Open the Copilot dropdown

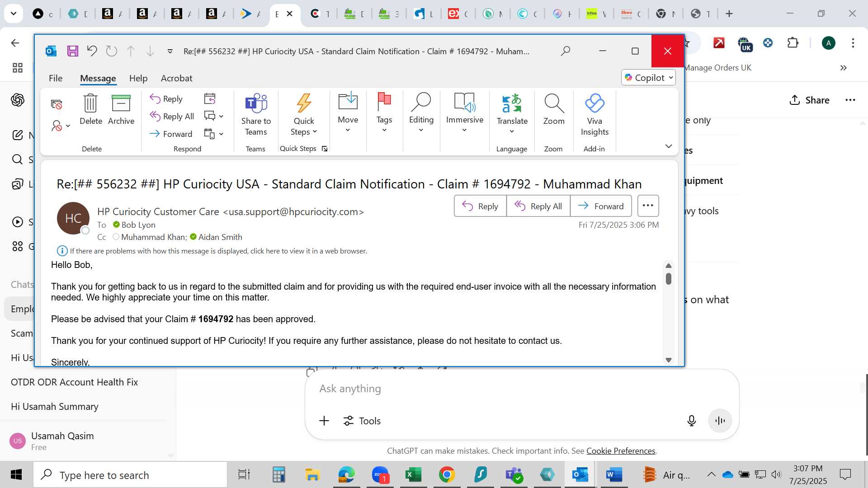(648, 77)
